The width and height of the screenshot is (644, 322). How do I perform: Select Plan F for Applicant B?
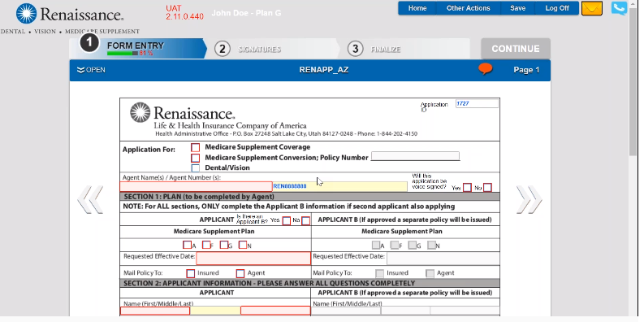395,245
